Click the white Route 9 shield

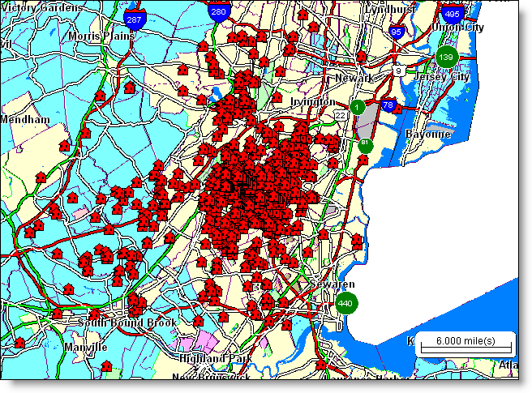[399, 72]
